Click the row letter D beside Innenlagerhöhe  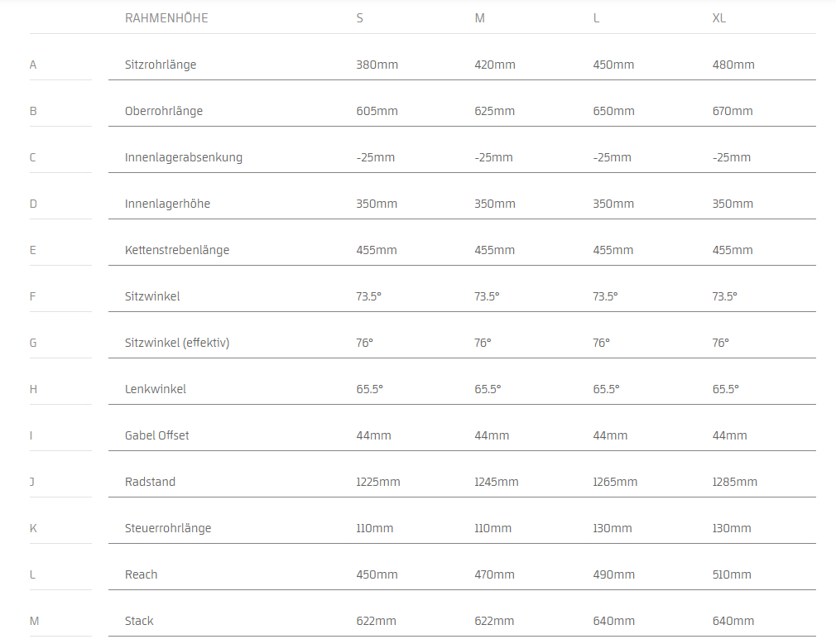pyautogui.click(x=33, y=204)
